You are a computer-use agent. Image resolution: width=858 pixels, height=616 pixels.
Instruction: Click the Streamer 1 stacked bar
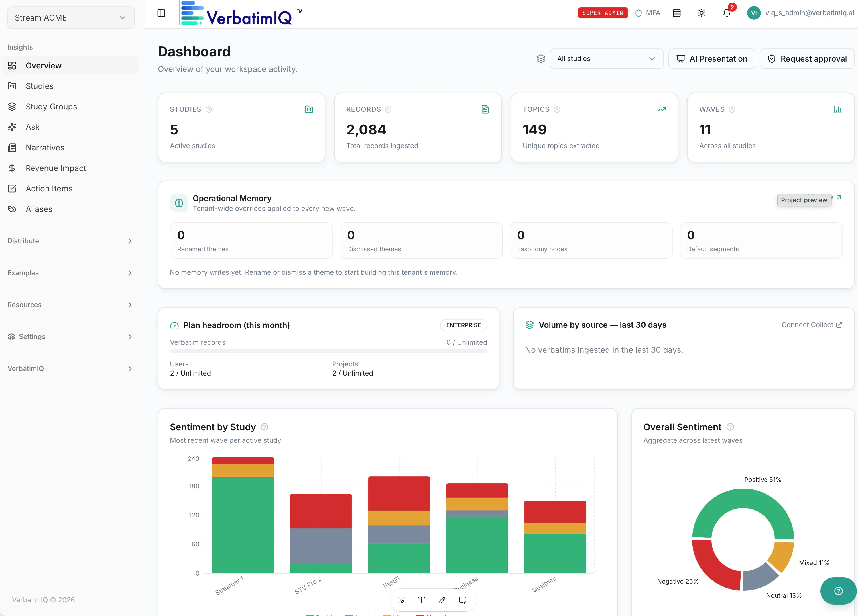(243, 515)
